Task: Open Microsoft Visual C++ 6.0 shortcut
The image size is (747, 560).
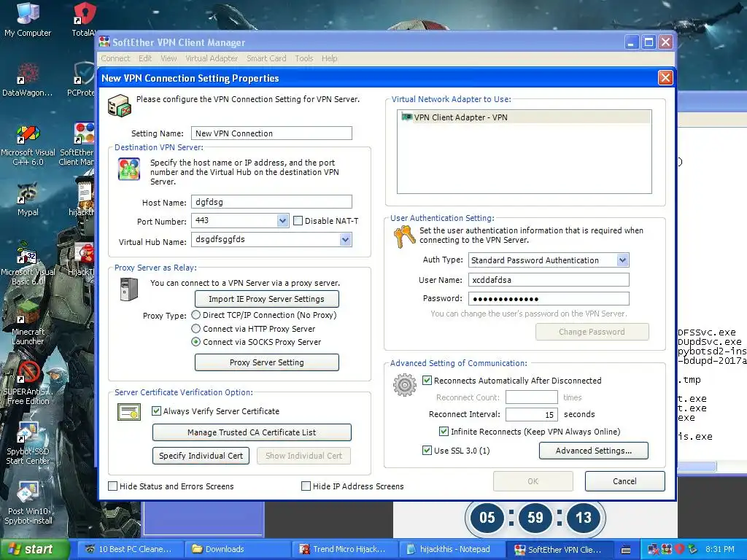Action: click(28, 145)
